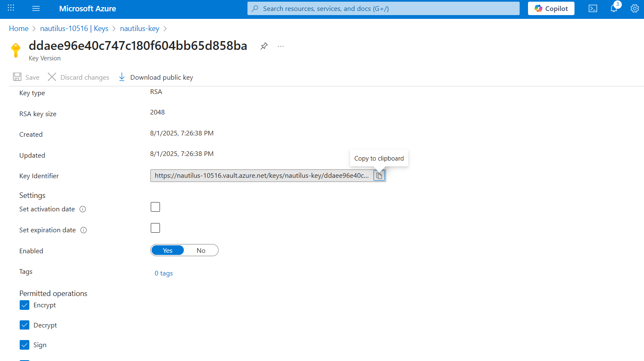Open nautilus-key breadcrumb

[139, 29]
